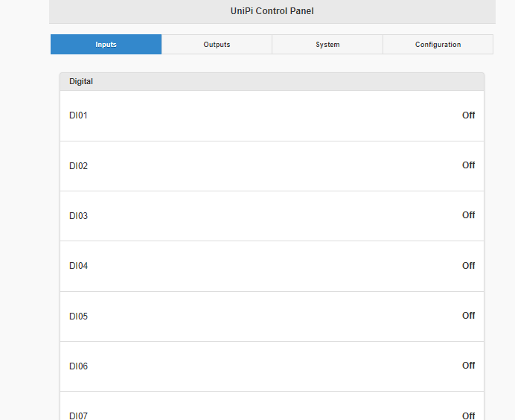Image resolution: width=515 pixels, height=420 pixels.
Task: Click the Off status beside DI04
Action: [468, 266]
